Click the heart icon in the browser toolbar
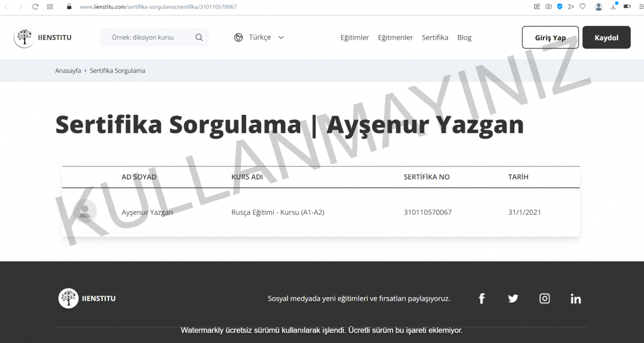This screenshot has width=644, height=343. tap(582, 6)
